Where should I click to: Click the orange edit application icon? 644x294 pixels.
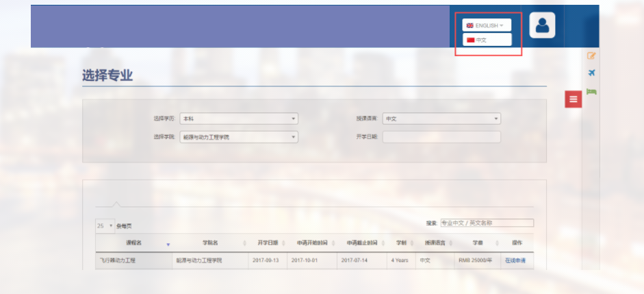click(x=591, y=56)
